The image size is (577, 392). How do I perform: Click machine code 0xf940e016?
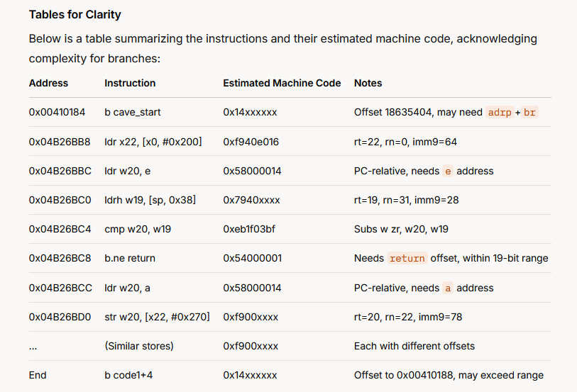tap(251, 142)
